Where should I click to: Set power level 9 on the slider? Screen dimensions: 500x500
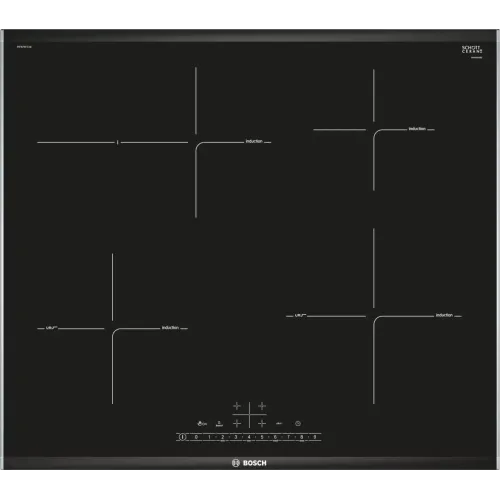pyautogui.click(x=314, y=437)
